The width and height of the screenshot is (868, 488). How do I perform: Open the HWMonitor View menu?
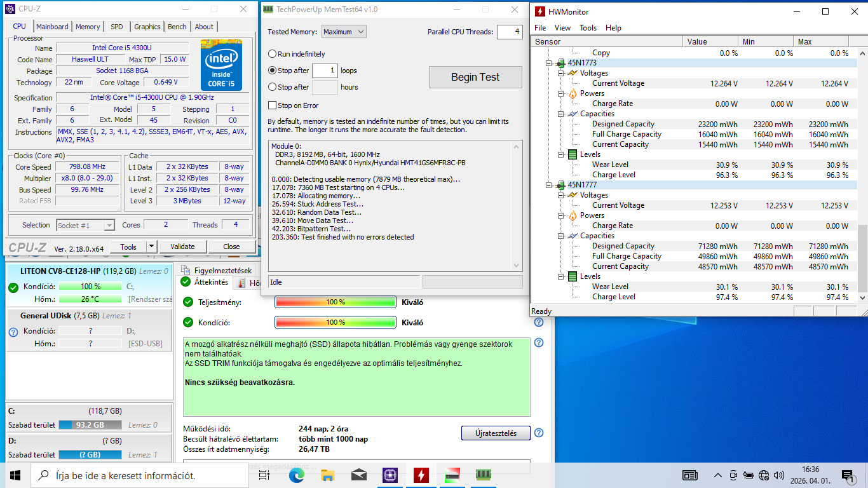[x=562, y=28]
